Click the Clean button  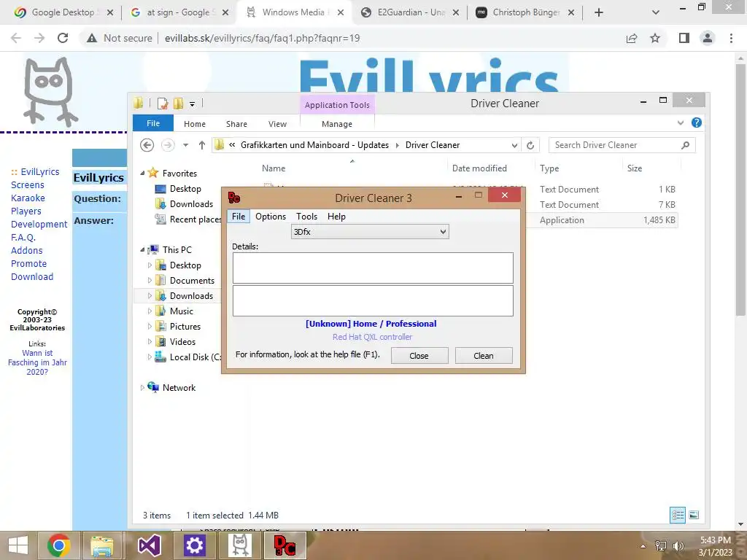tap(484, 356)
